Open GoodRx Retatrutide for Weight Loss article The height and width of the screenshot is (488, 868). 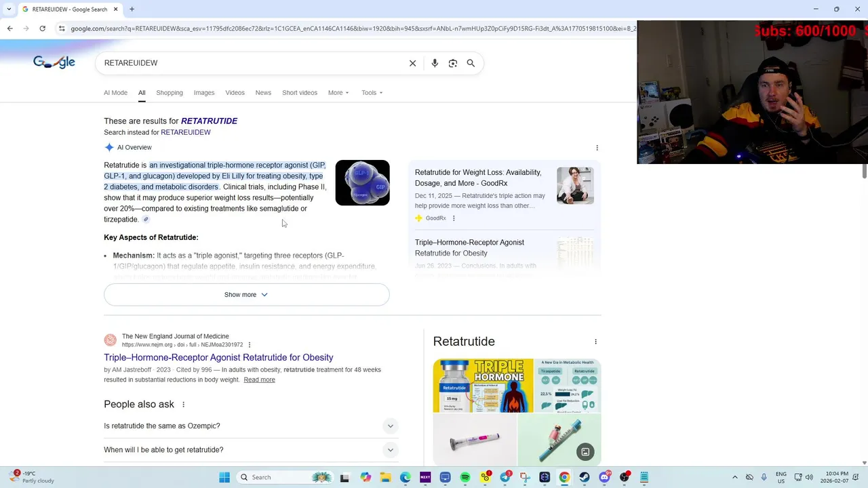(479, 178)
